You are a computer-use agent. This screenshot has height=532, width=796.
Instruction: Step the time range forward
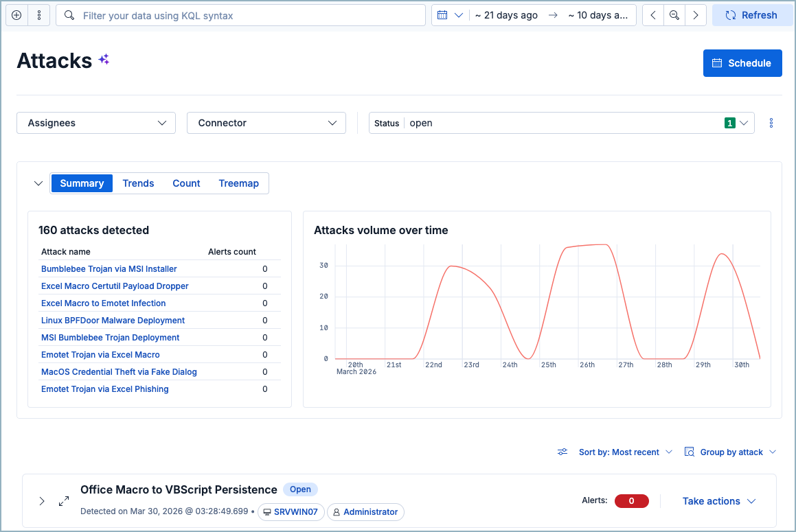coord(696,15)
